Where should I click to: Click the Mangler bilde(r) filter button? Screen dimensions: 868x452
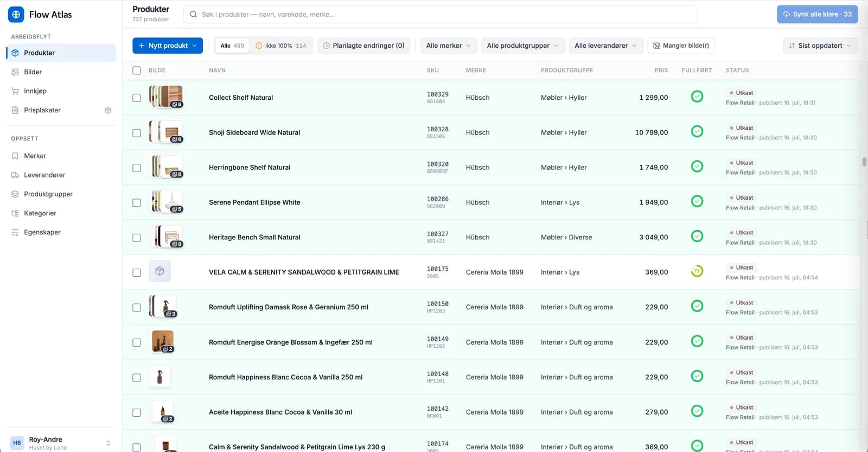(x=681, y=46)
